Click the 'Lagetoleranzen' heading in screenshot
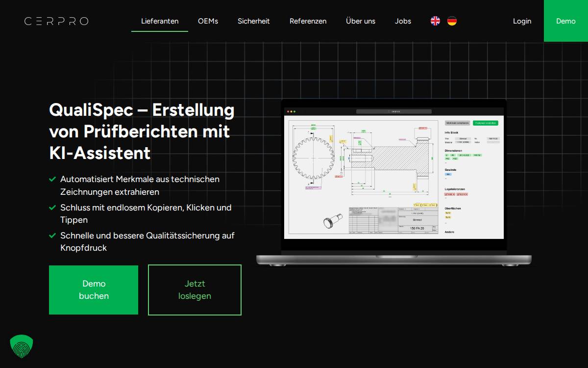 coord(454,189)
